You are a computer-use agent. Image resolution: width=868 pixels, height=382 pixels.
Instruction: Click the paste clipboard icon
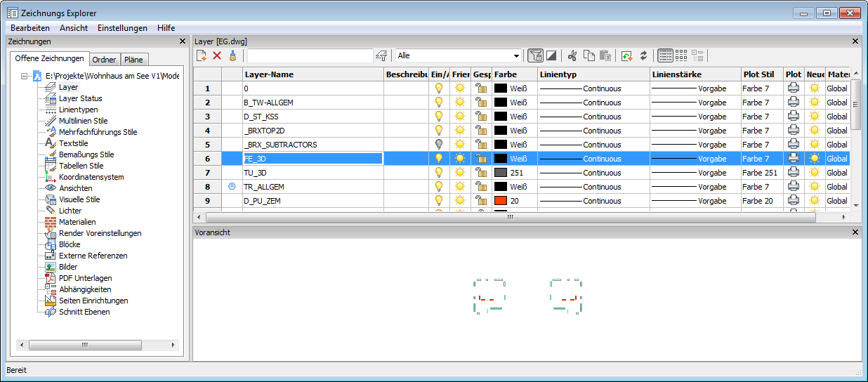(x=605, y=55)
